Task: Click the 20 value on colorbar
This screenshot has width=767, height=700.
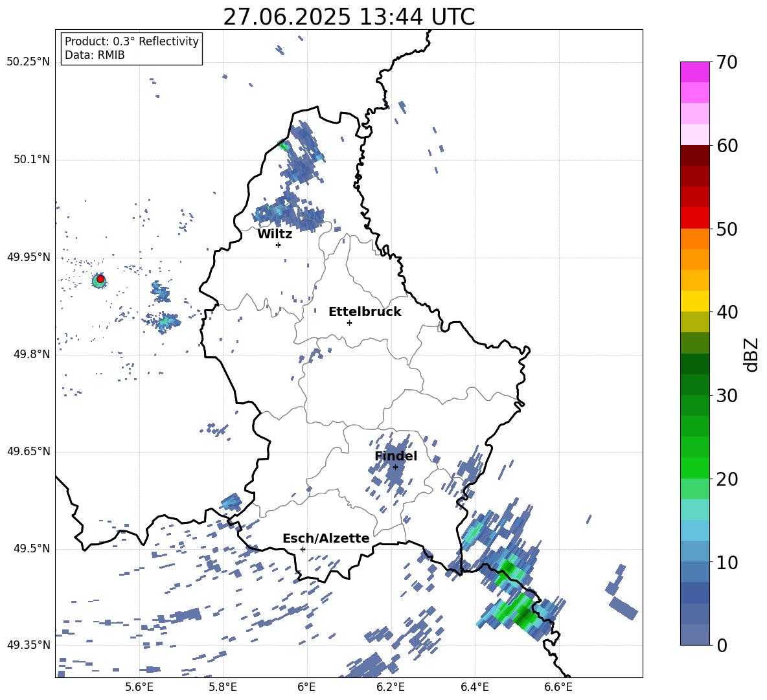Action: coord(727,479)
